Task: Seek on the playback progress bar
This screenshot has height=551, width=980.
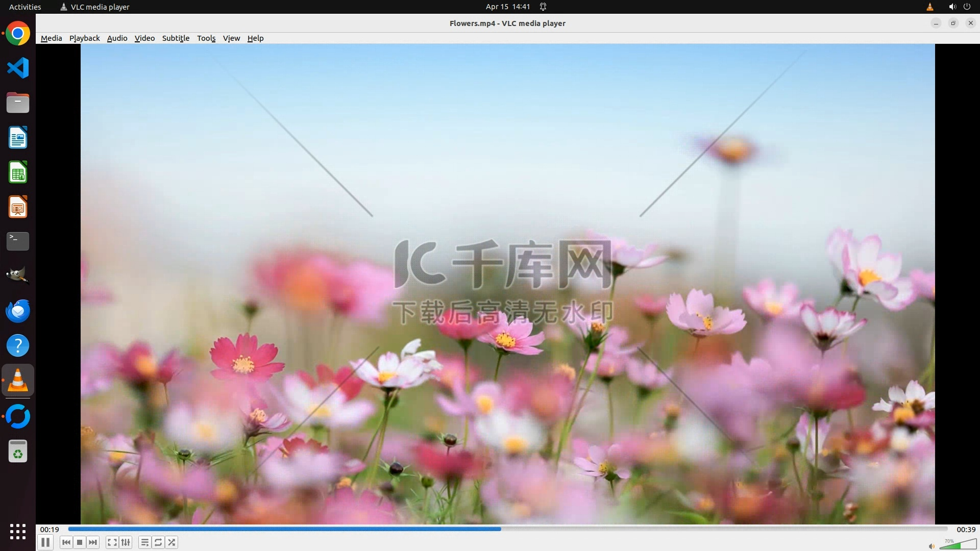Action: (507, 529)
